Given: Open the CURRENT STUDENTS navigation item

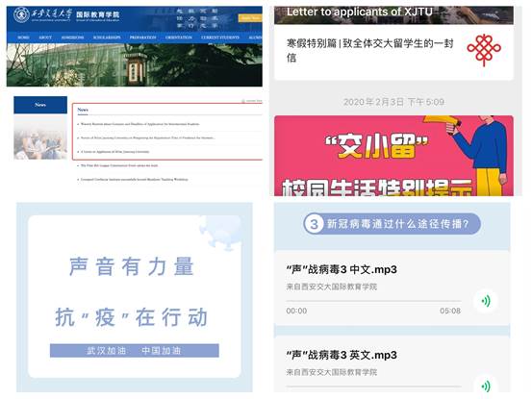Looking at the screenshot, I should [x=220, y=37].
